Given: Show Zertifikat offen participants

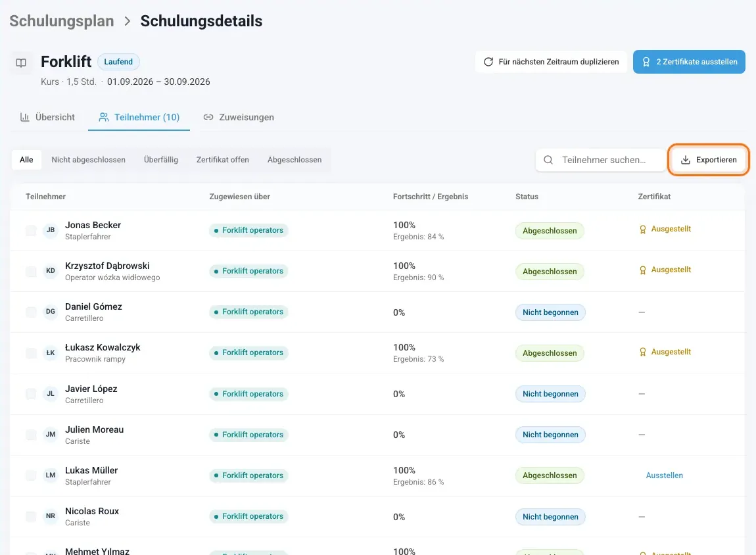Looking at the screenshot, I should tap(223, 160).
